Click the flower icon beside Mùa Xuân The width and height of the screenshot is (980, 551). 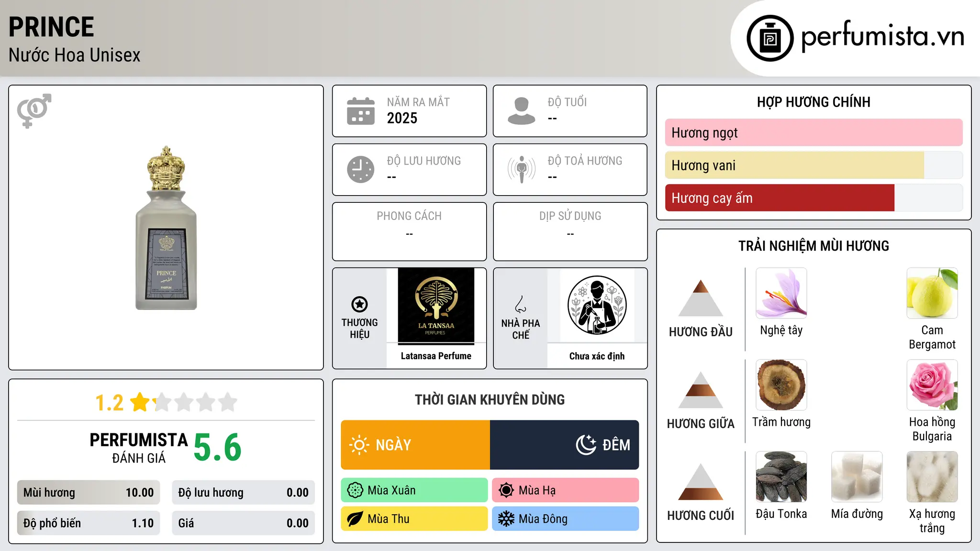point(355,490)
